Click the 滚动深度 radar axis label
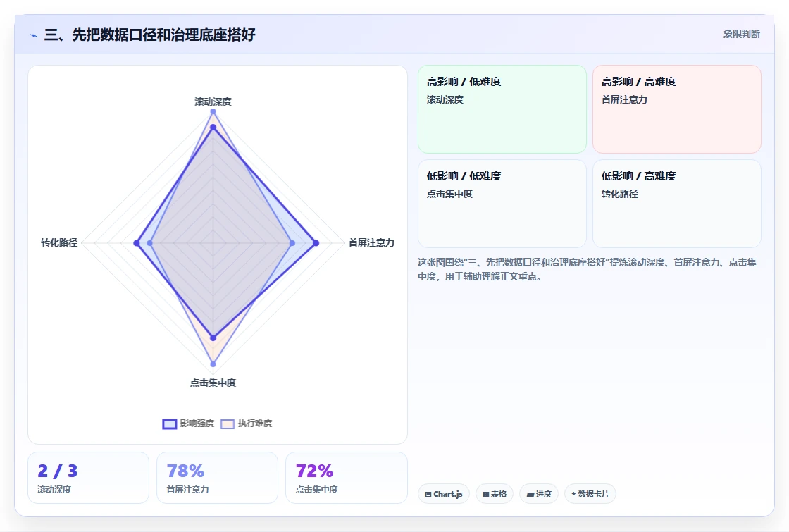This screenshot has height=532, width=789. (x=213, y=101)
